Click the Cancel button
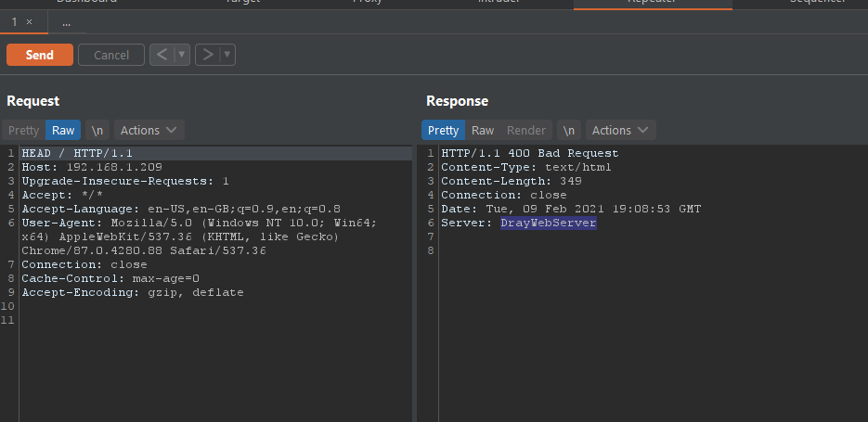This screenshot has height=422, width=868. point(111,55)
